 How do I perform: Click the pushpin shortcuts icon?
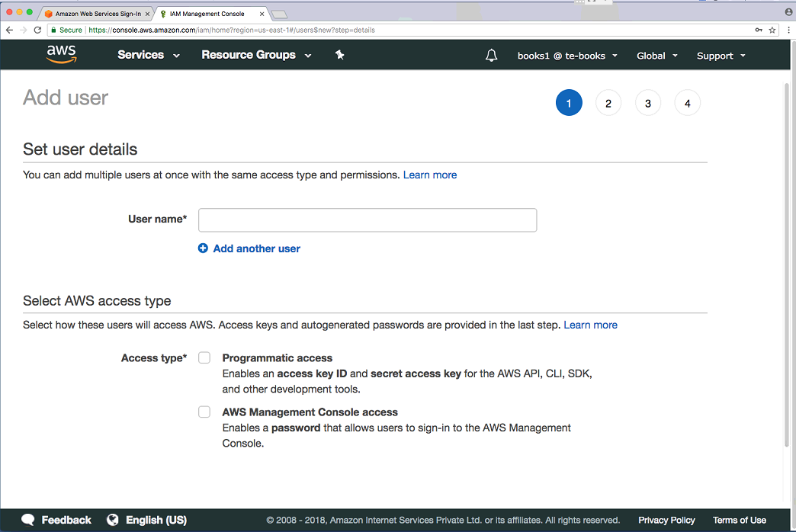pyautogui.click(x=339, y=55)
